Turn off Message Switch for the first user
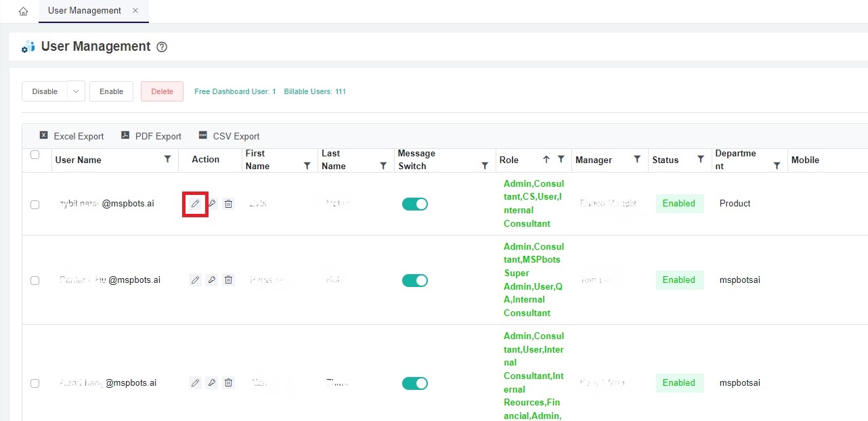 point(414,203)
